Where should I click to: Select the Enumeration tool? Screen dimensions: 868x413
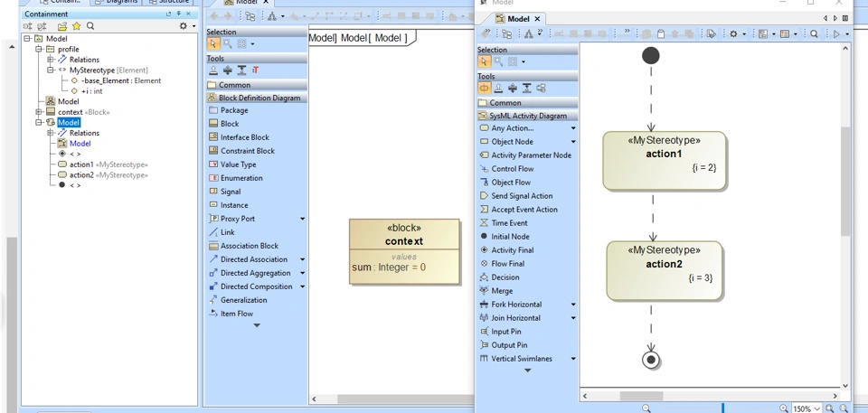coord(241,178)
